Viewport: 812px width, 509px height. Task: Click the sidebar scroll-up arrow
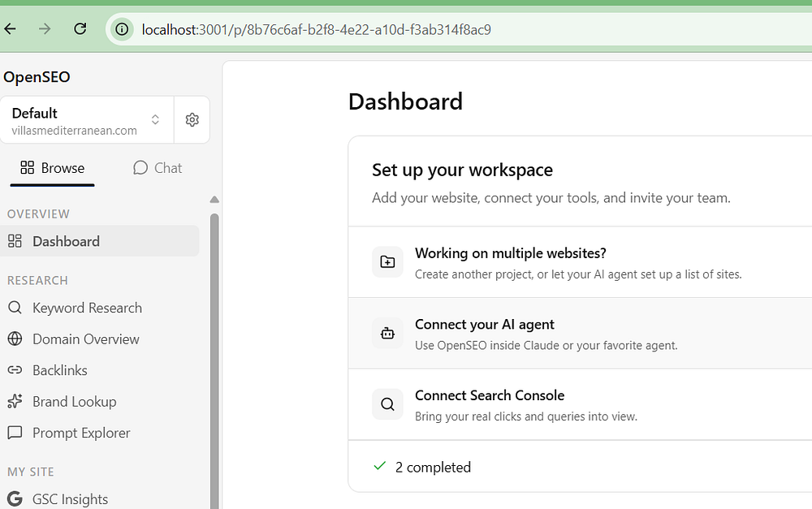214,200
